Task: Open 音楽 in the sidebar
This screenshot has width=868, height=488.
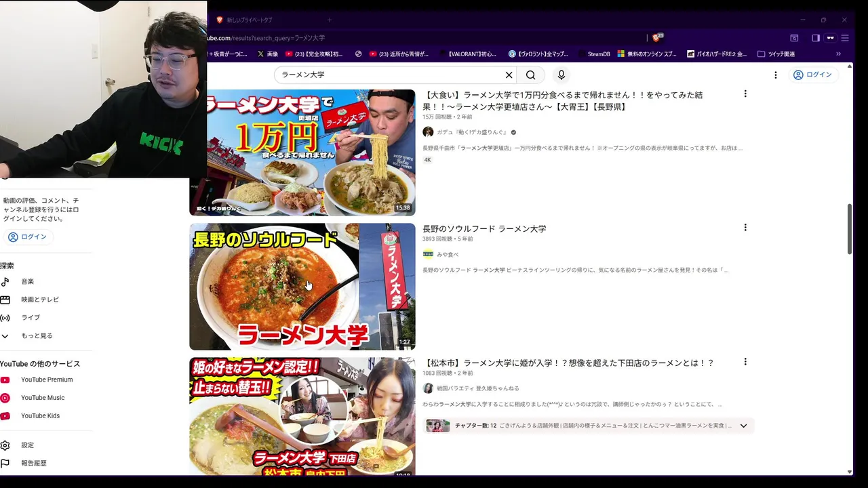Action: 27,282
